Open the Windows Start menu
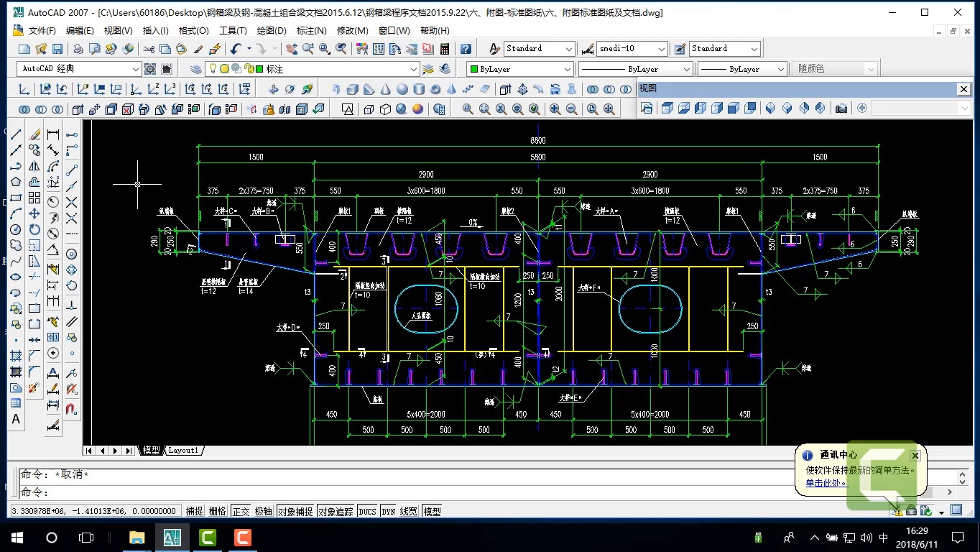980x552 pixels. 17,538
